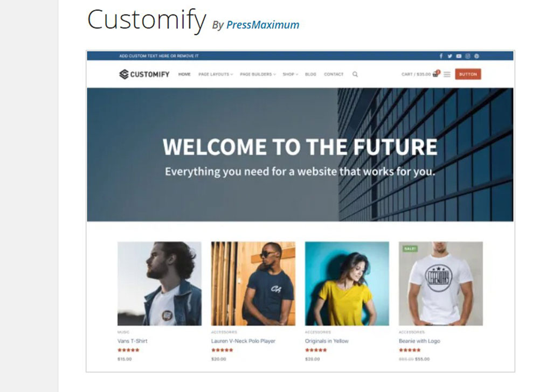Click the Twitter bird icon
The image size is (539, 392).
450,56
